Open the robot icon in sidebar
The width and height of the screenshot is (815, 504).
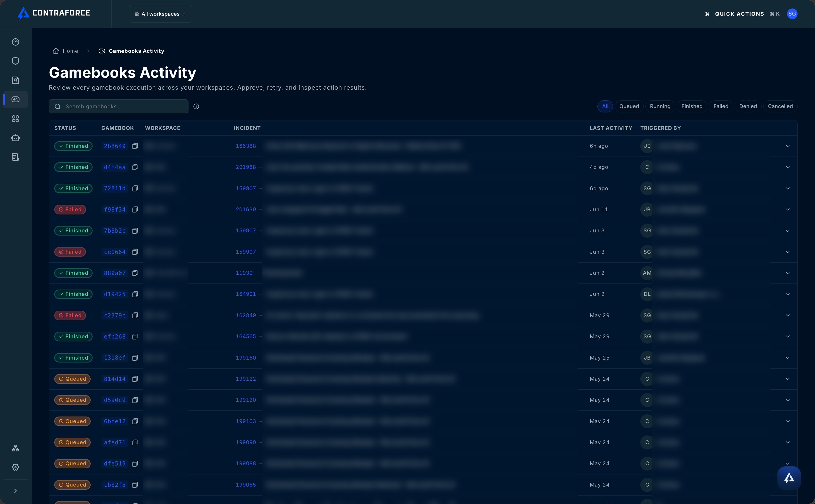(x=15, y=138)
